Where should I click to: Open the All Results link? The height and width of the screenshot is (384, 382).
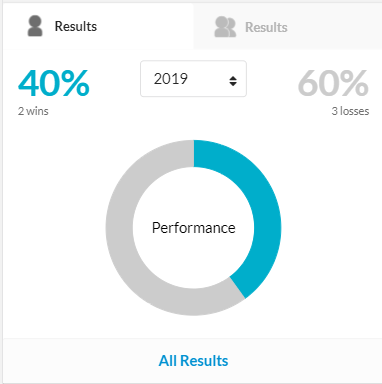193,361
